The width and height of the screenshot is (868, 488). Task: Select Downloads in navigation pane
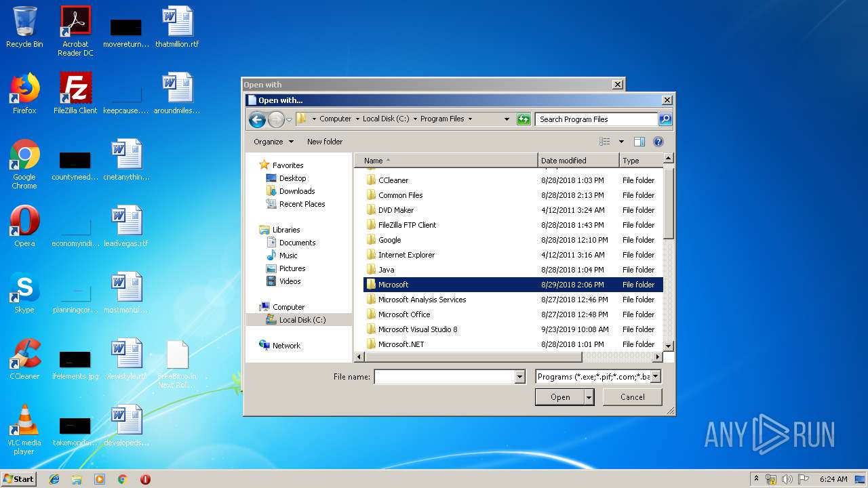pyautogui.click(x=297, y=191)
